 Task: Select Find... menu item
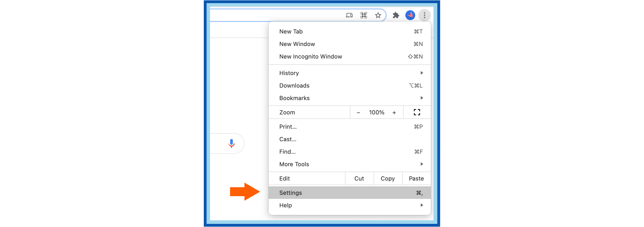click(349, 151)
